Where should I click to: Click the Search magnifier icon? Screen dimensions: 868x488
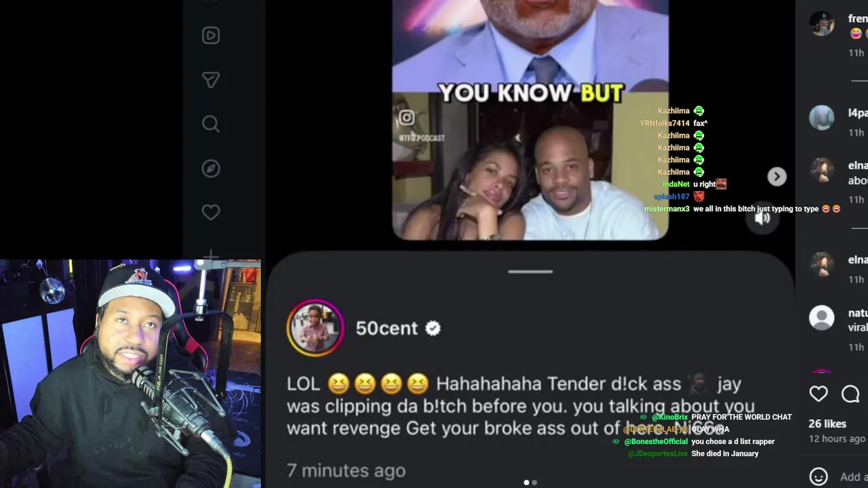(x=211, y=124)
